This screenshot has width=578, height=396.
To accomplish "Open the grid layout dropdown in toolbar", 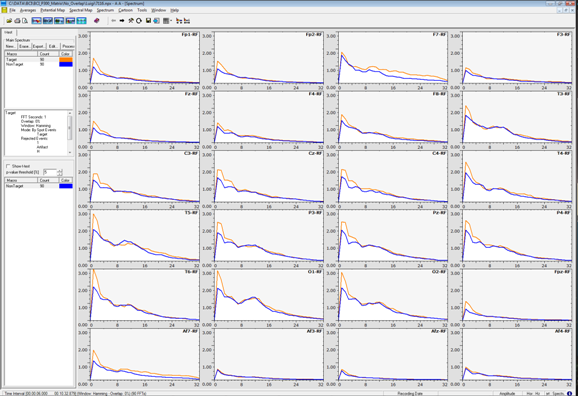I will coord(167,21).
